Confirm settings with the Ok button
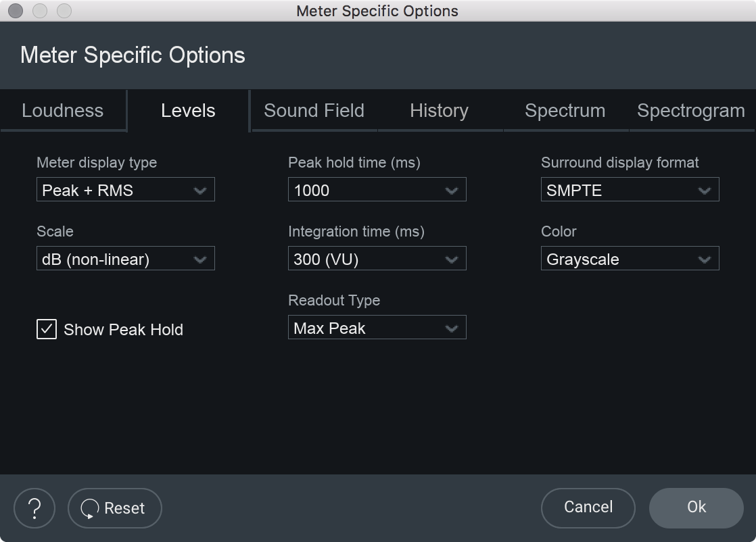Viewport: 756px width, 542px height. click(x=696, y=508)
